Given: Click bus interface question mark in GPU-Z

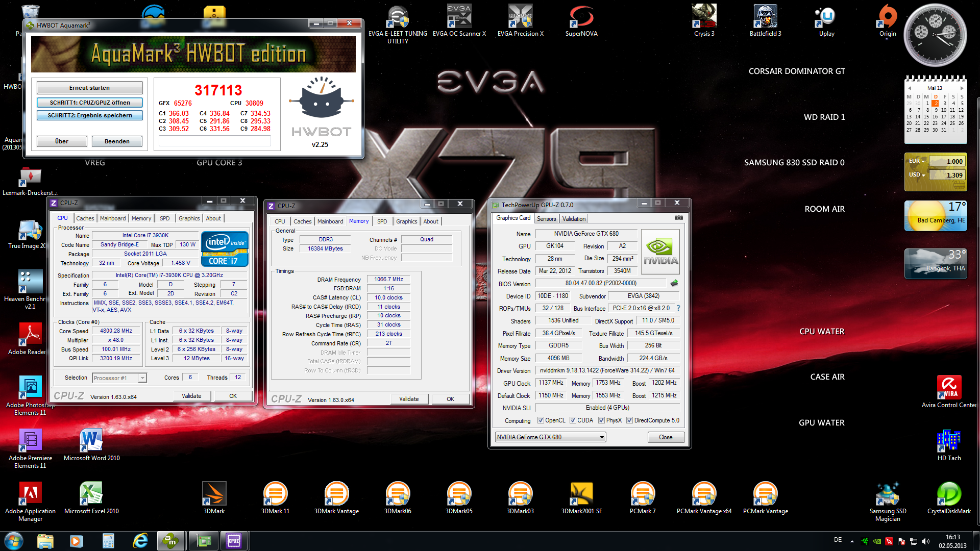Looking at the screenshot, I should tap(678, 308).
